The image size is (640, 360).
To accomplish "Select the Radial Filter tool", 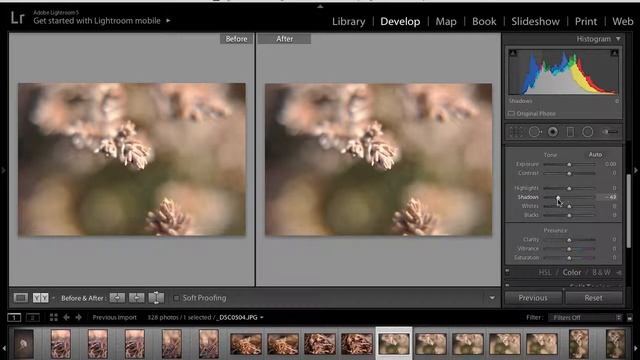I will click(x=587, y=132).
